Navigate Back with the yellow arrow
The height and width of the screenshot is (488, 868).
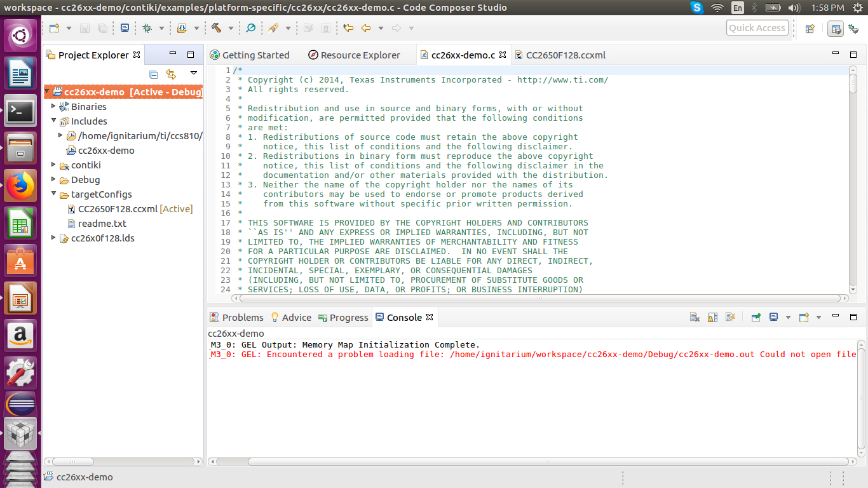coord(366,28)
